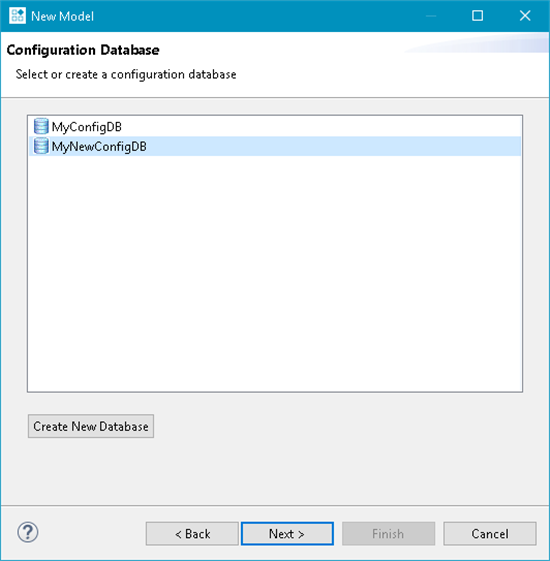The image size is (550, 561).
Task: Close the New Model dialog with X
Action: pyautogui.click(x=525, y=16)
